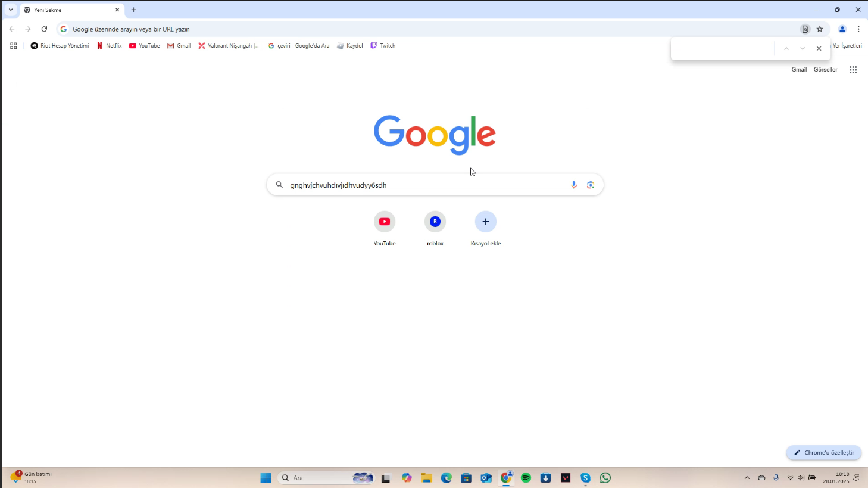Screen dimensions: 868x488
Task: Go to next find result
Action: coord(803,49)
